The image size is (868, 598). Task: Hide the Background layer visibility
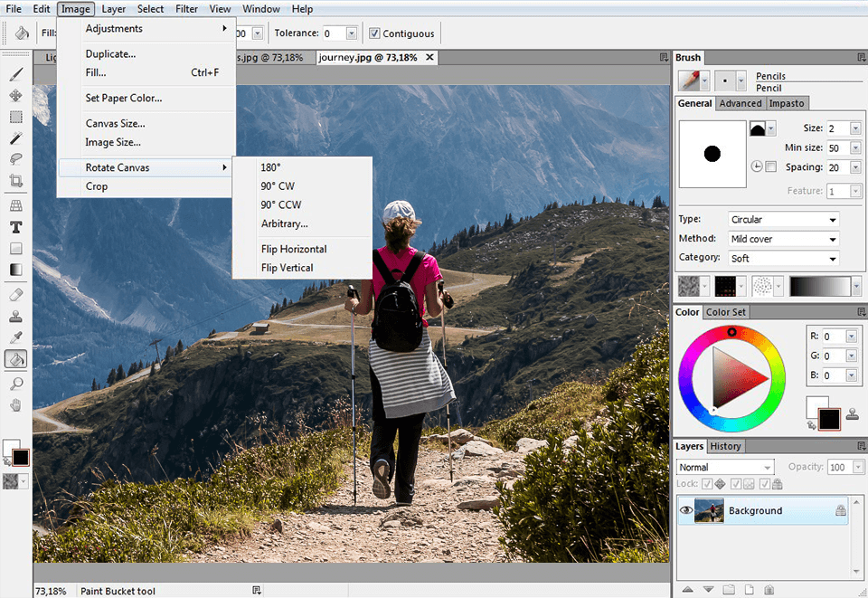point(686,510)
